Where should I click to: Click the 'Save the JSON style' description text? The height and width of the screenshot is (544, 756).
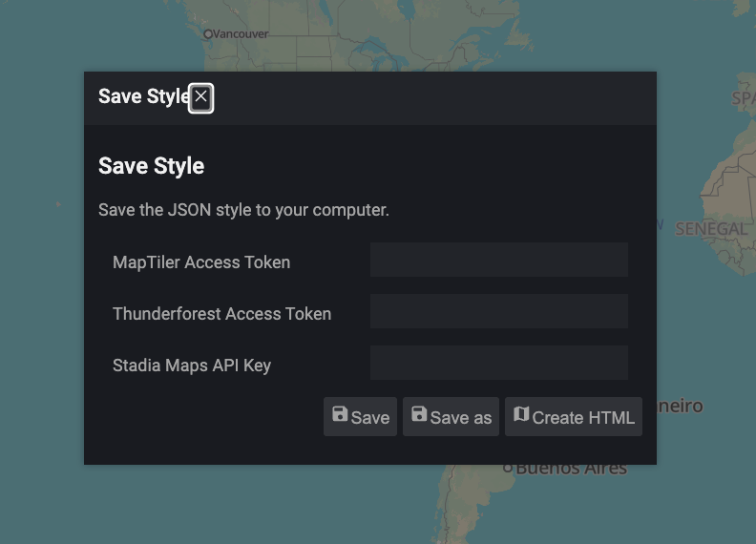pyautogui.click(x=243, y=210)
